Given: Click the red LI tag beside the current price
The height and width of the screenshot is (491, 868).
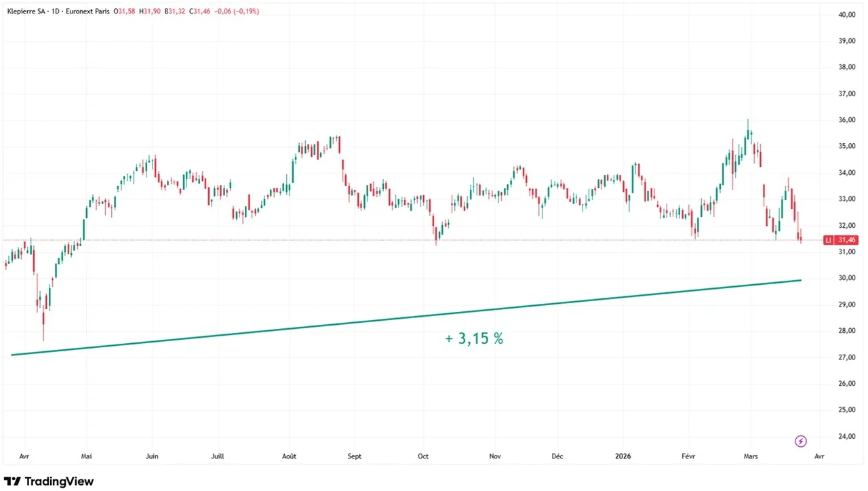Looking at the screenshot, I should point(829,240).
